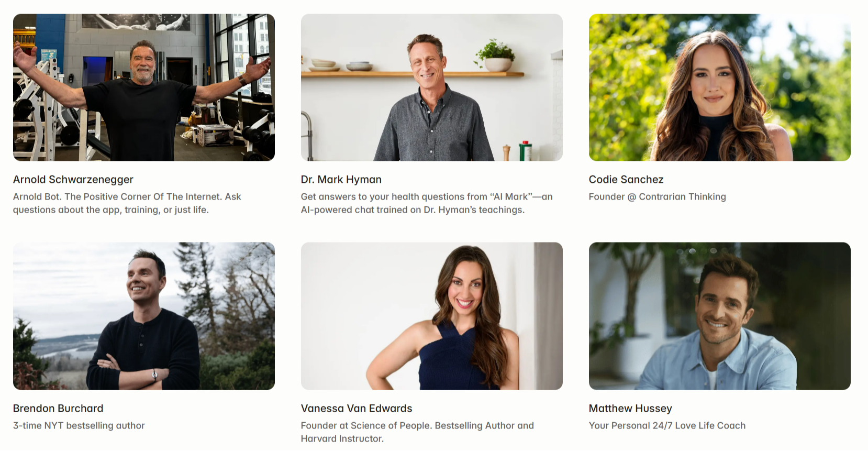Click the Matthew Hussey name heading
The image size is (868, 451).
point(630,409)
